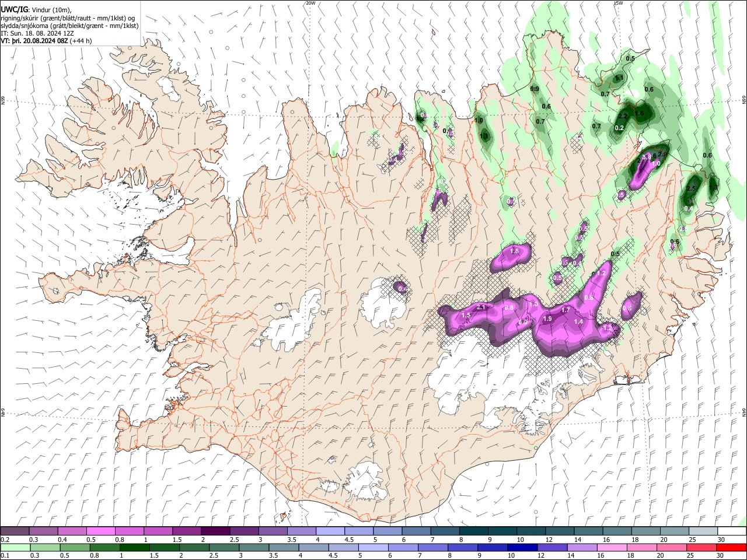Pick the bottom-row swatch labeled 2.5
Image resolution: width=747 pixels, height=560 pixels.
224,548
